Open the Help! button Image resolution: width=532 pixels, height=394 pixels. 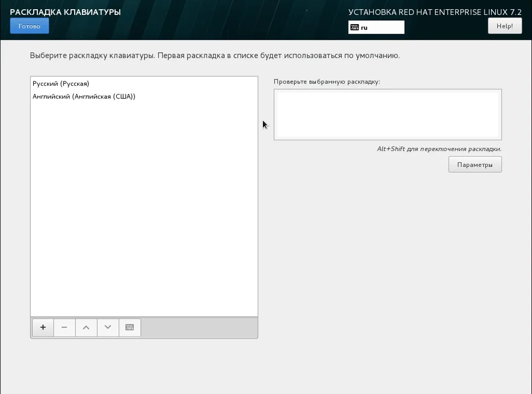(504, 26)
